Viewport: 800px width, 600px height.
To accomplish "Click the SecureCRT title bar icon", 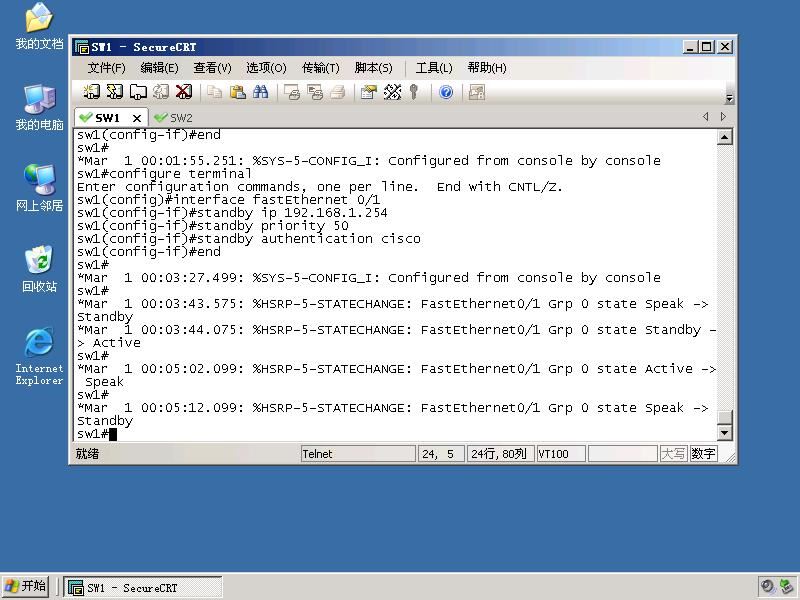I will click(82, 47).
